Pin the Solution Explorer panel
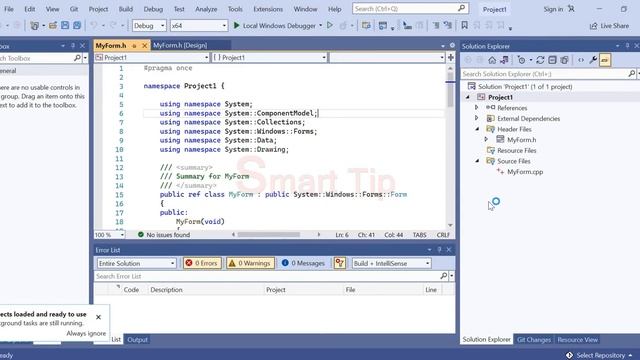640x360 pixels. [x=627, y=46]
